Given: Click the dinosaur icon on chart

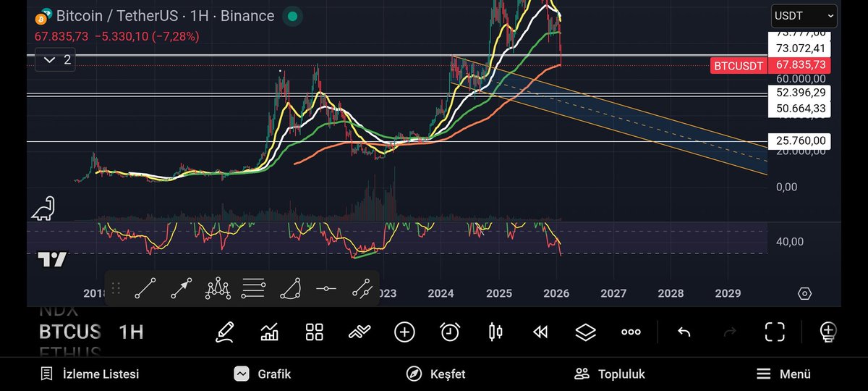Looking at the screenshot, I should coord(43,208).
